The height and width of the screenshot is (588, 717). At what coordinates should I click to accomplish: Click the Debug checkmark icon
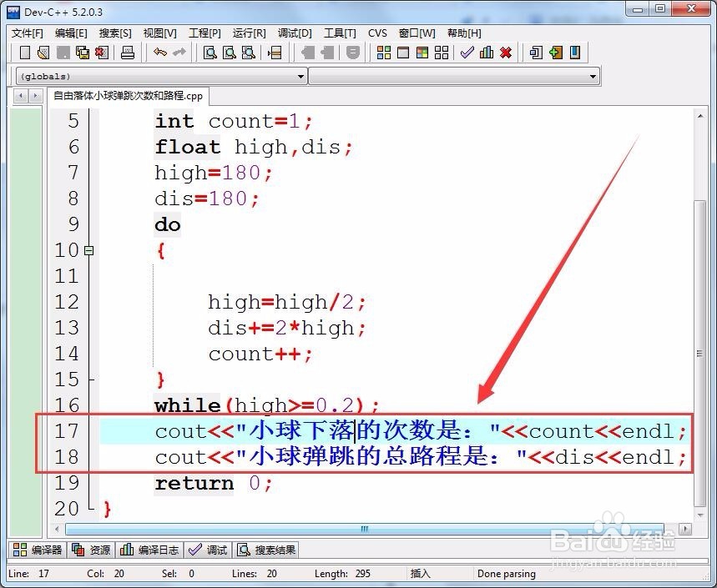[467, 53]
